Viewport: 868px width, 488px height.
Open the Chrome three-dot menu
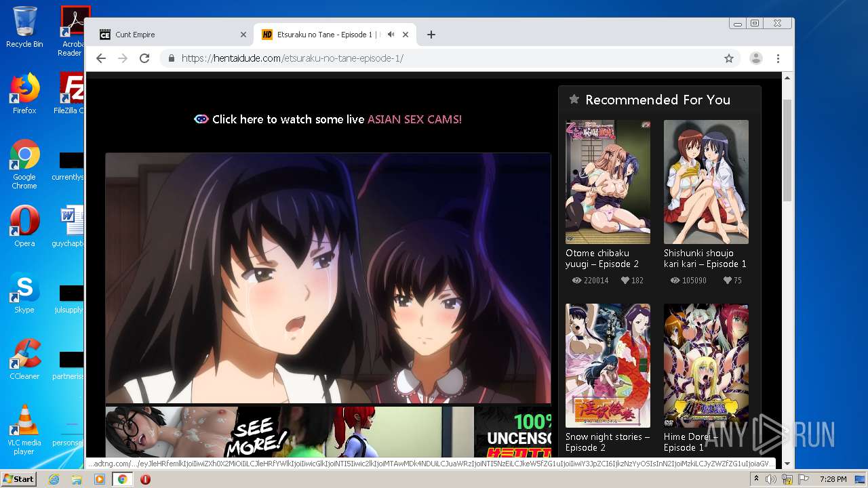tap(778, 58)
